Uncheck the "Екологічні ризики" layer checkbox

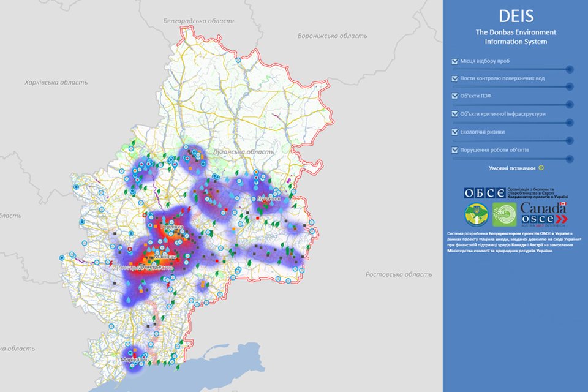point(455,132)
